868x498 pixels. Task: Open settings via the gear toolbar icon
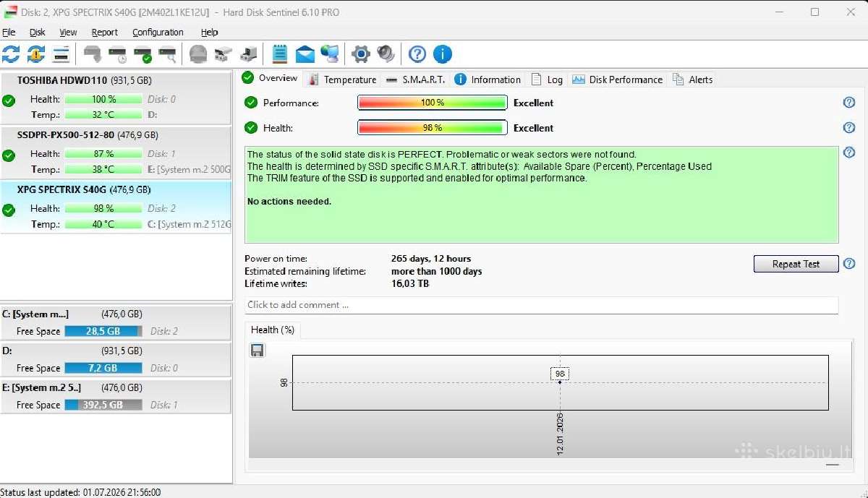(361, 53)
